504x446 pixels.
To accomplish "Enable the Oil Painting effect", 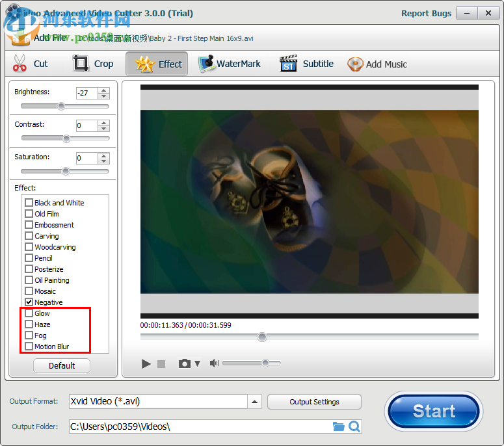I will pos(29,280).
